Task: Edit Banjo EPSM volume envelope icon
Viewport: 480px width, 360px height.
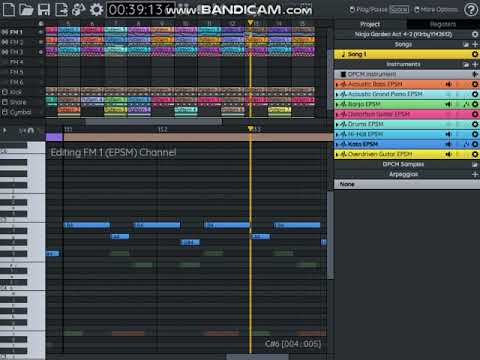Action: (449, 104)
